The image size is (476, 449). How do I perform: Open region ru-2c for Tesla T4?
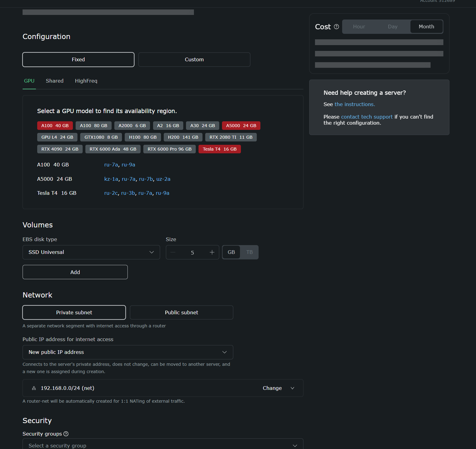111,193
